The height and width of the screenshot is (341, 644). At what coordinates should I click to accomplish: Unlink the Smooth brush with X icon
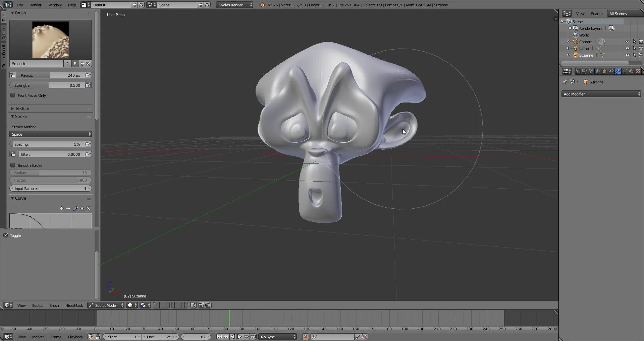(x=88, y=64)
